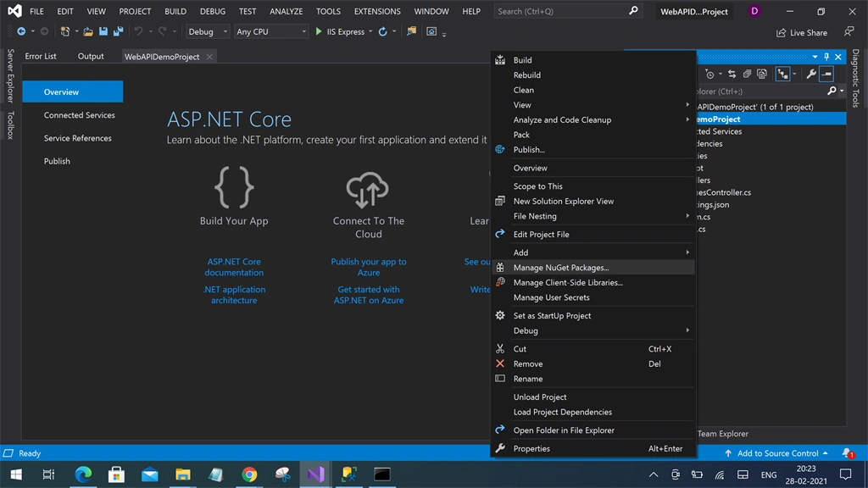Open the Solution Explorer search options dropdown
The image size is (868, 488).
[x=842, y=91]
